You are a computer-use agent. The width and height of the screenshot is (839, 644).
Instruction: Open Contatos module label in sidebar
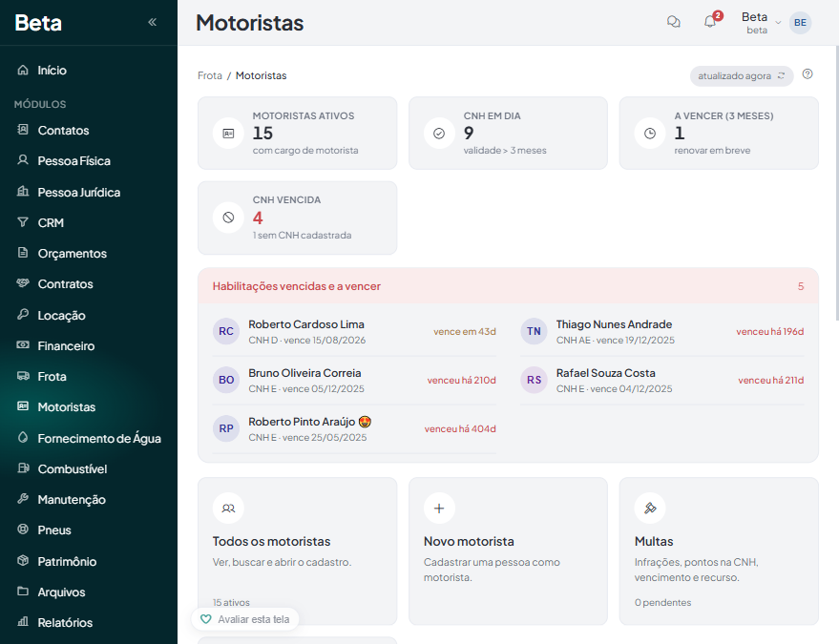pos(63,130)
